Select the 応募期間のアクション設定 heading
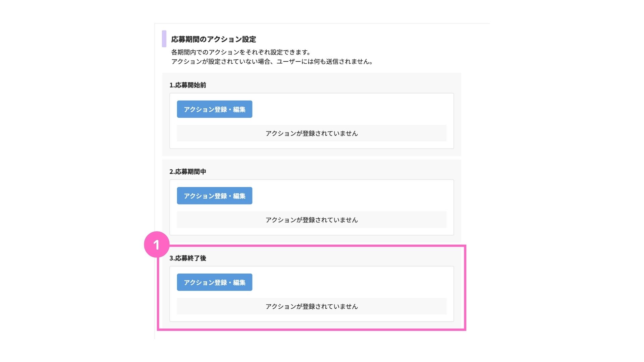Image resolution: width=644 pixels, height=362 pixels. click(213, 39)
